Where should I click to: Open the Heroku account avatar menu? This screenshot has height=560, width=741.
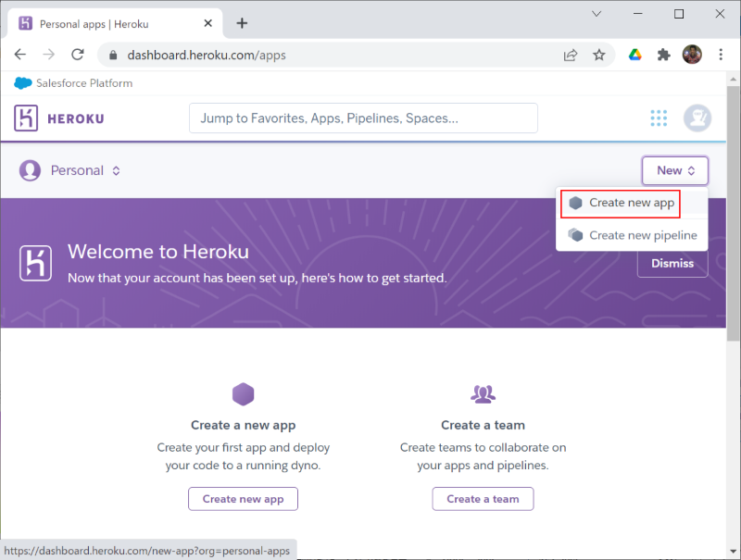click(697, 118)
